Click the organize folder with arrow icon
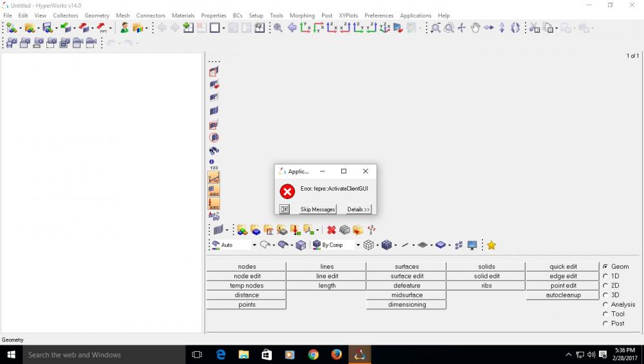644x364 pixels. point(357,230)
